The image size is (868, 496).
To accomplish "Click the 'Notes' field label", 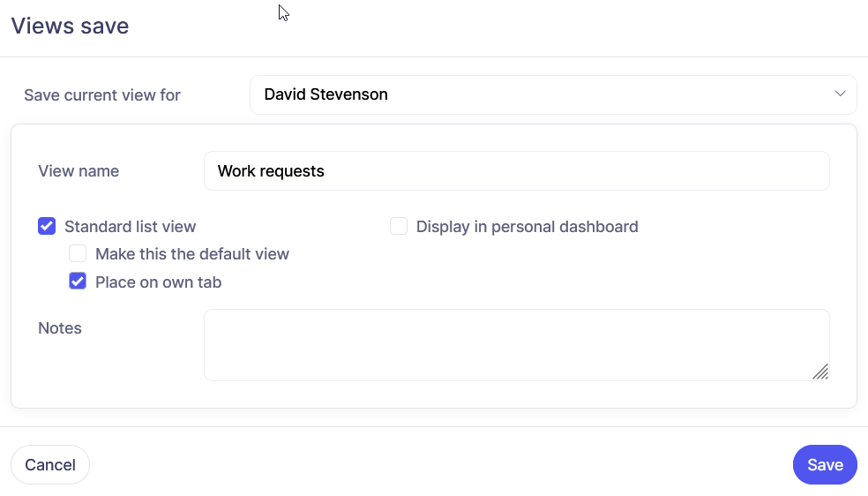I will point(60,328).
